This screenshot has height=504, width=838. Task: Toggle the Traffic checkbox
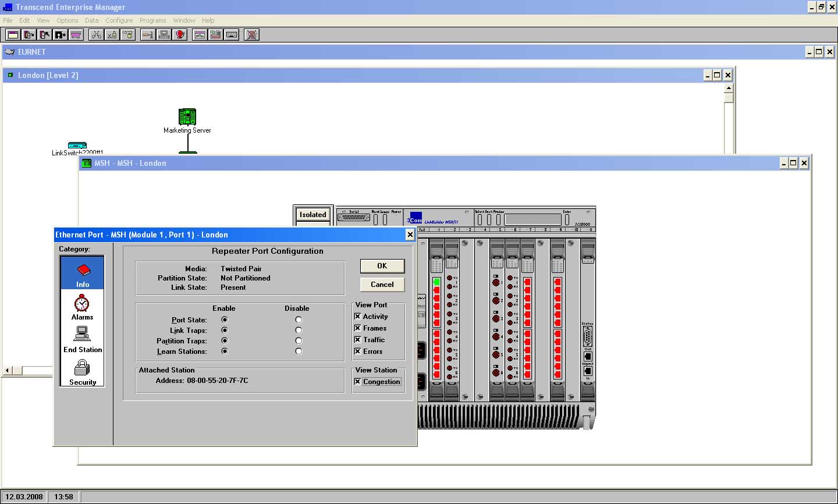coord(357,339)
